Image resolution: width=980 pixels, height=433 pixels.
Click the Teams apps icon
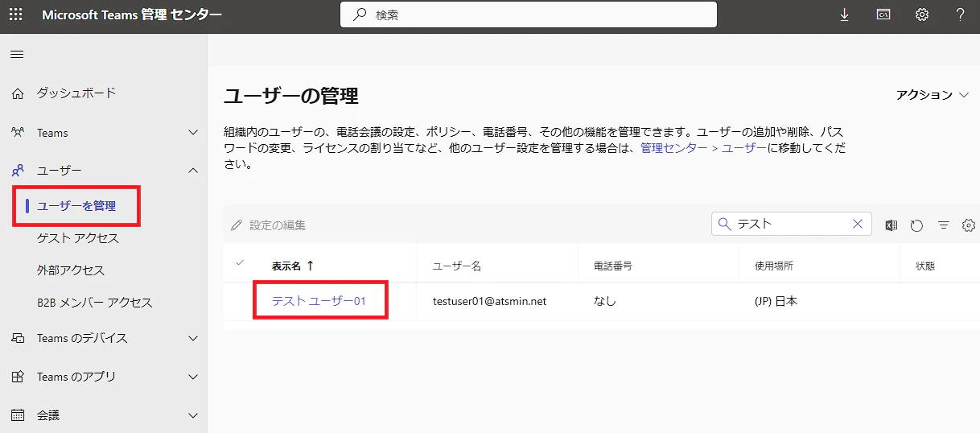tap(18, 377)
